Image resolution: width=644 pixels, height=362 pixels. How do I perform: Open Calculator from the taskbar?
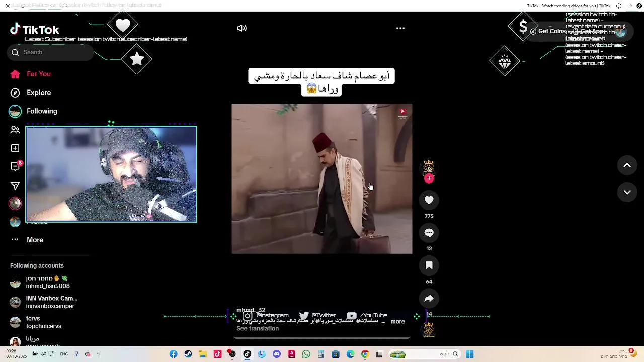click(x=321, y=354)
